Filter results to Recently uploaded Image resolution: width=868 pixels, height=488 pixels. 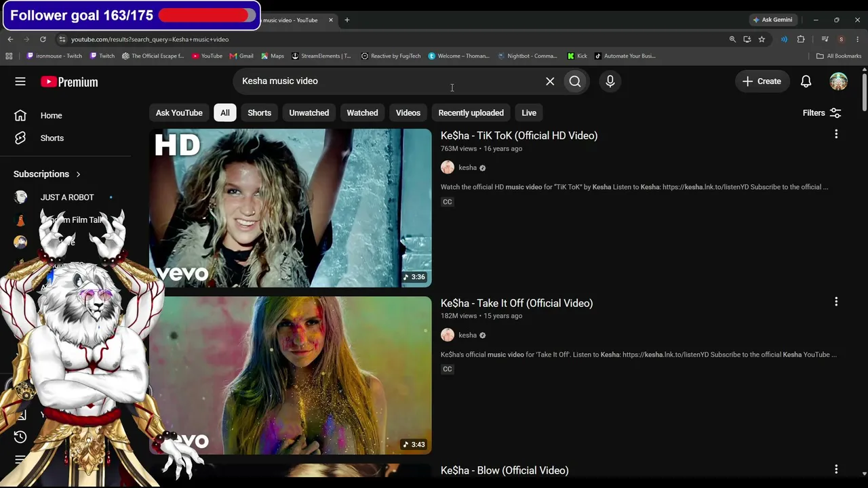[x=471, y=113]
